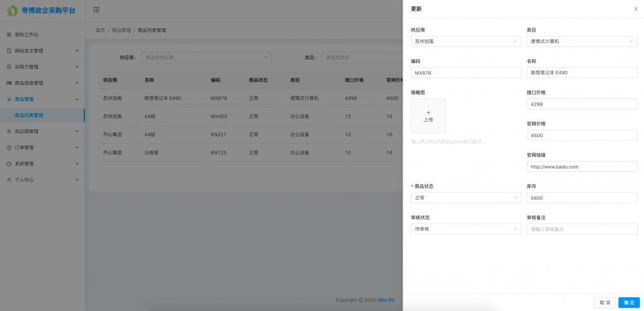Open the 请选择供应商 filter dropdown
Viewport: 644px width, 311px height.
pyautogui.click(x=206, y=57)
